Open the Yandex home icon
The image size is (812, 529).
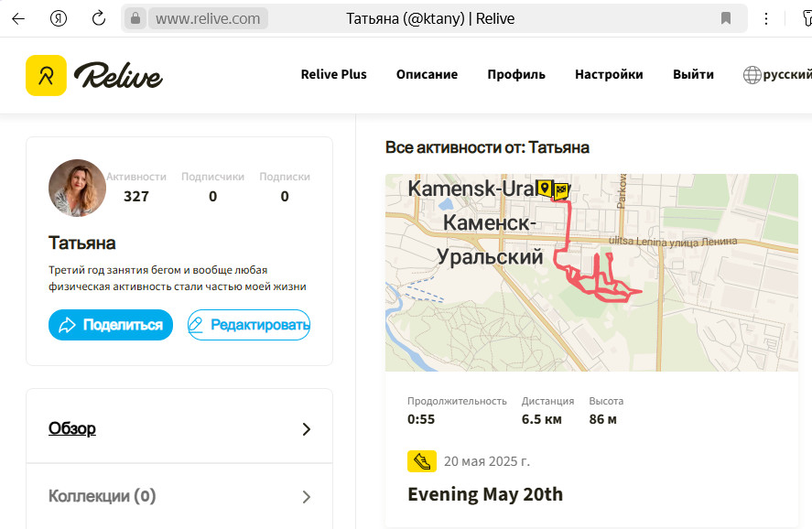(58, 18)
